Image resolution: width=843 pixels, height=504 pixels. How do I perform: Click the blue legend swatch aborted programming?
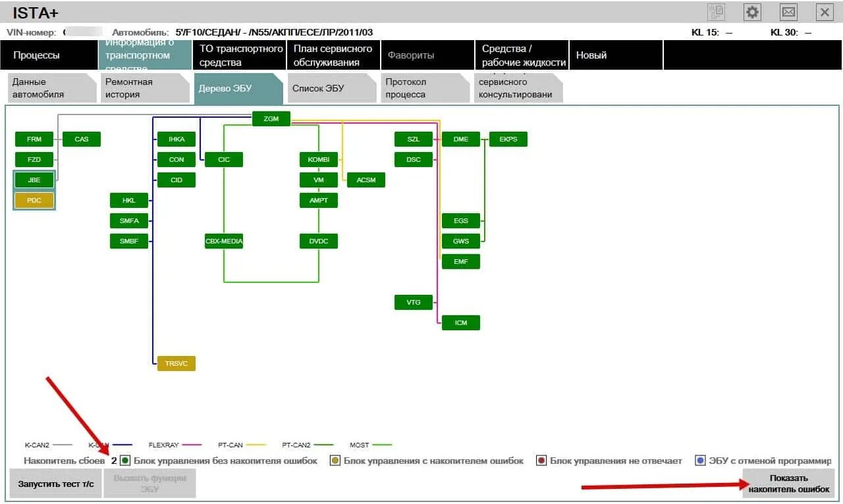[700, 461]
